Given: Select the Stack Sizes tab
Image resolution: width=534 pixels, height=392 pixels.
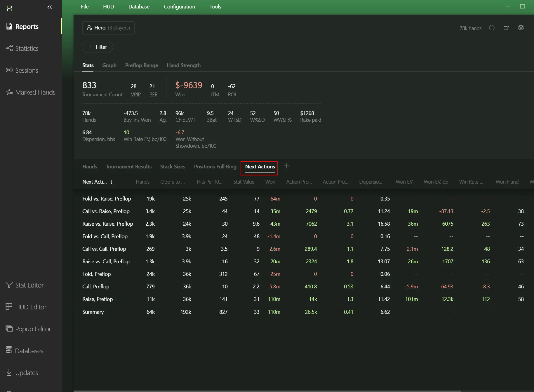Looking at the screenshot, I should point(173,167).
